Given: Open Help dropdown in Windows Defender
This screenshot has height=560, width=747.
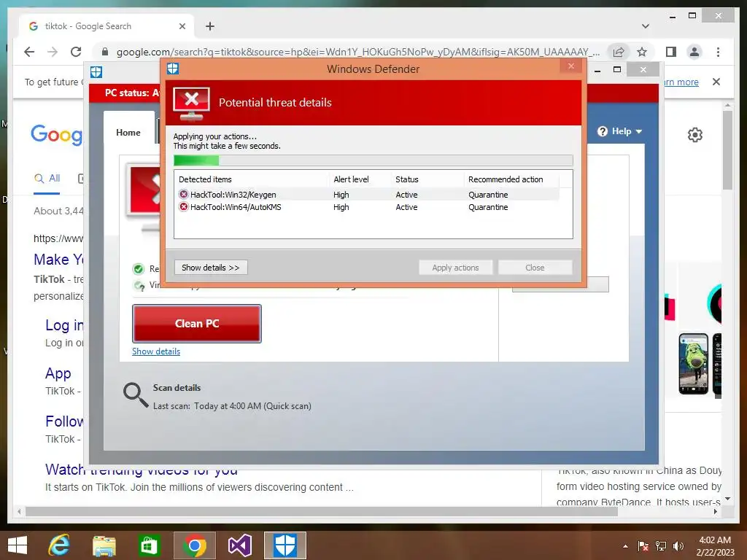Looking at the screenshot, I should pos(620,131).
